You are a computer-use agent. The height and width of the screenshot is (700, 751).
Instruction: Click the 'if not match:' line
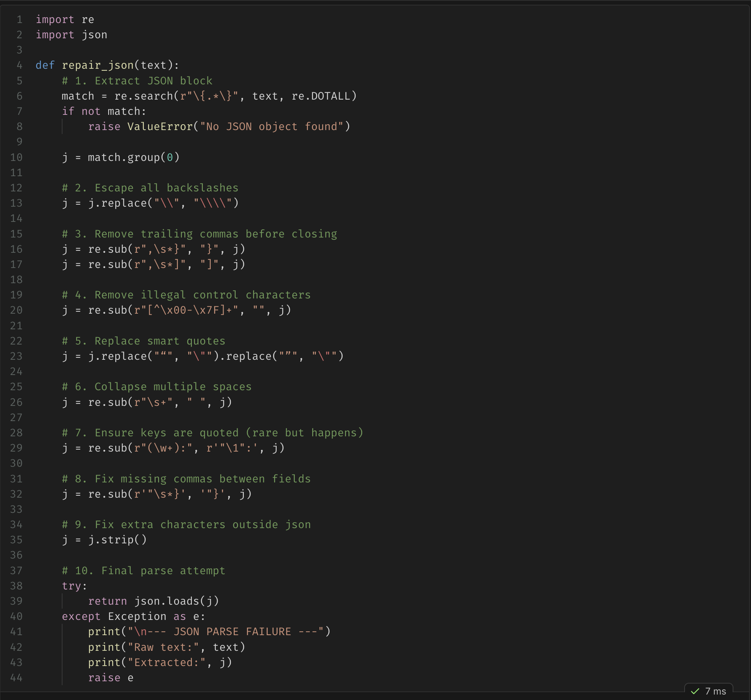[x=104, y=111]
